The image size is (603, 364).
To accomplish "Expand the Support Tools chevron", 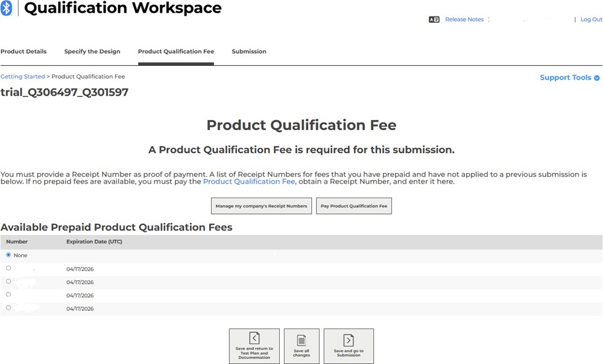I will pos(596,78).
